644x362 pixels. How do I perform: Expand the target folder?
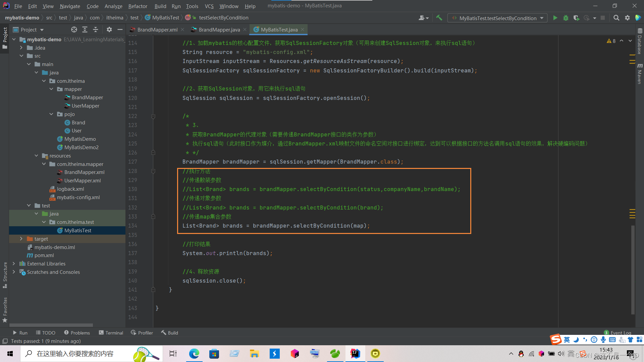coord(21,239)
